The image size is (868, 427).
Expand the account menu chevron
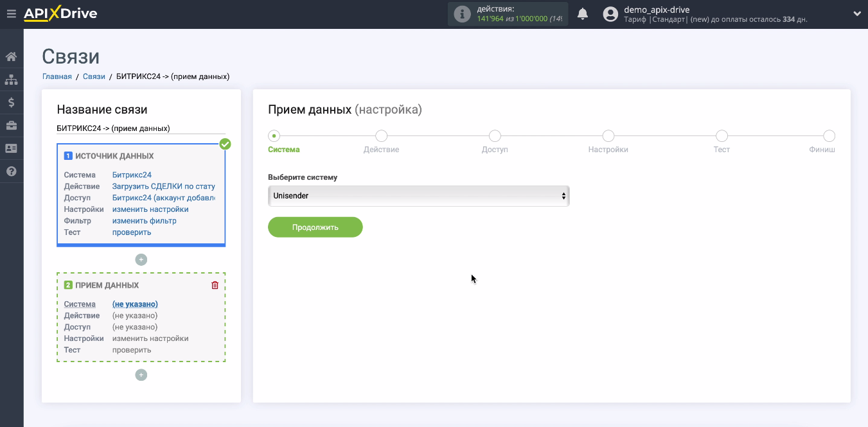tap(857, 13)
